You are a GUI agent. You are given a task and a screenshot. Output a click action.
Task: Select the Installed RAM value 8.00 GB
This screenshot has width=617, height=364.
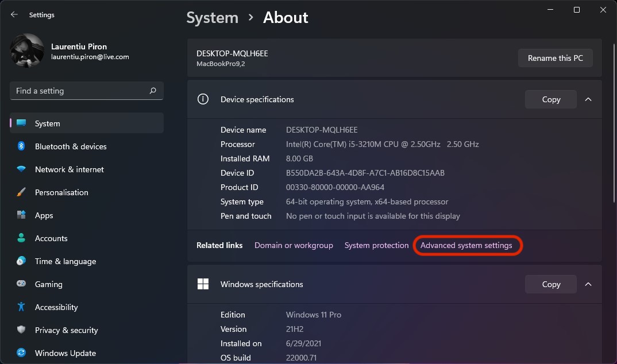299,158
